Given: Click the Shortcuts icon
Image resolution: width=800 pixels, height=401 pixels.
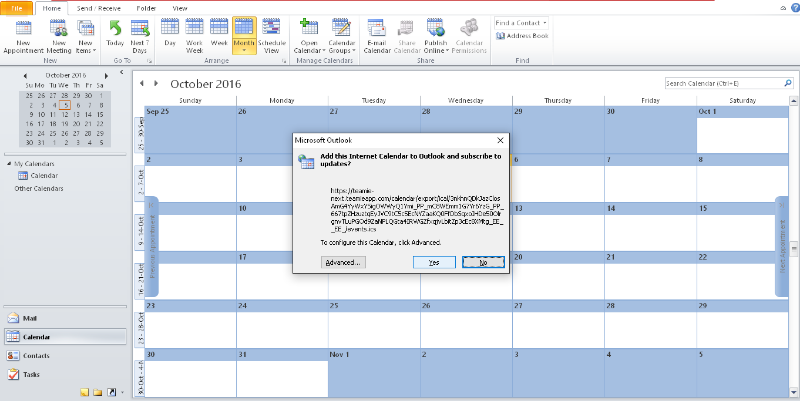Looking at the screenshot, I should pos(111,392).
